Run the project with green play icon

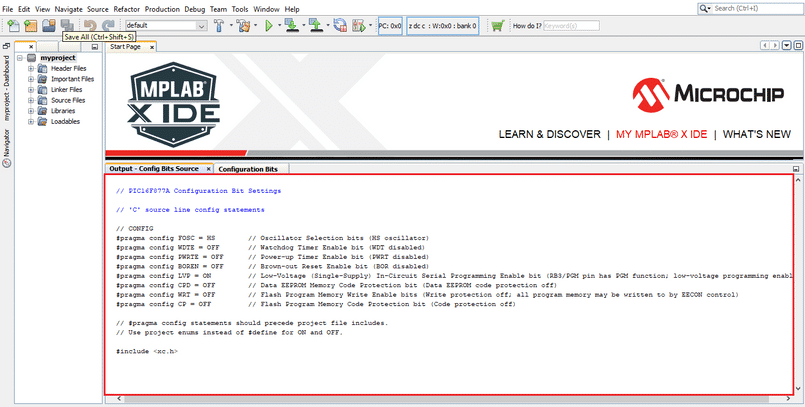tap(269, 26)
